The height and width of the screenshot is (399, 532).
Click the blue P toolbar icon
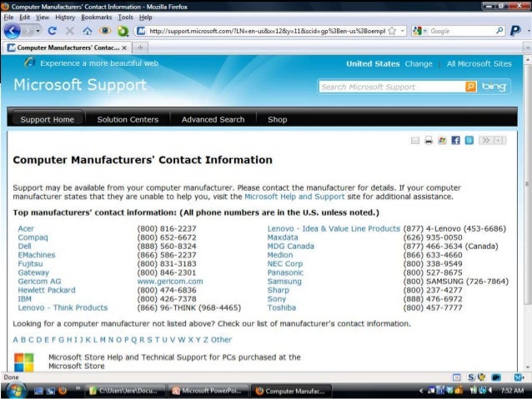click(x=515, y=31)
